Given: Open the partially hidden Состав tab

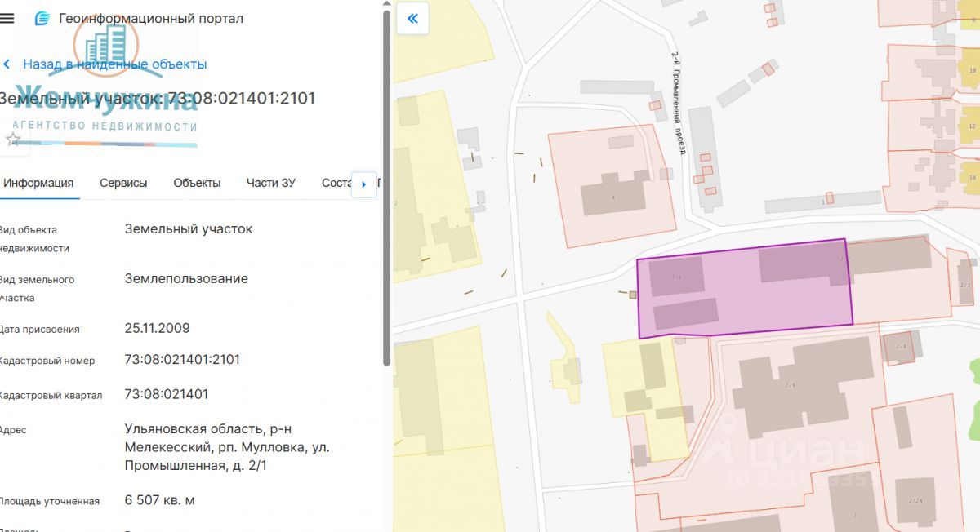Looking at the screenshot, I should pos(336,183).
